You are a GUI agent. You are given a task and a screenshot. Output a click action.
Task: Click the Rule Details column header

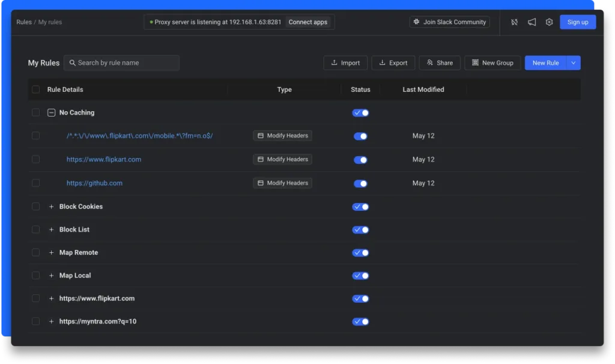click(65, 89)
